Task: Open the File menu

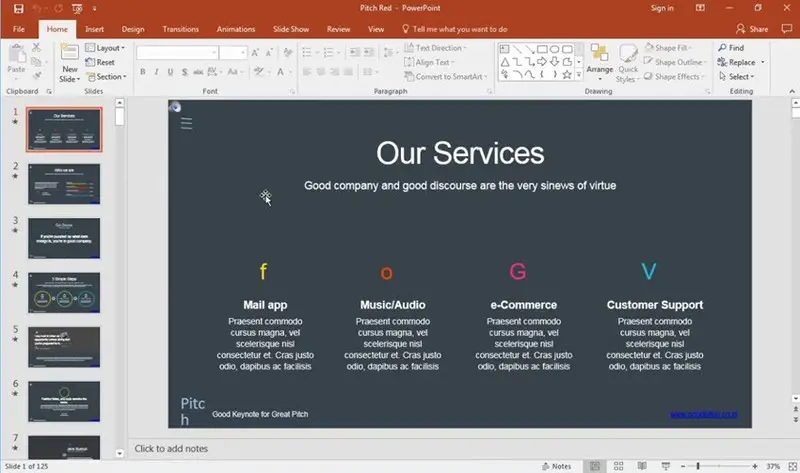Action: (x=19, y=29)
